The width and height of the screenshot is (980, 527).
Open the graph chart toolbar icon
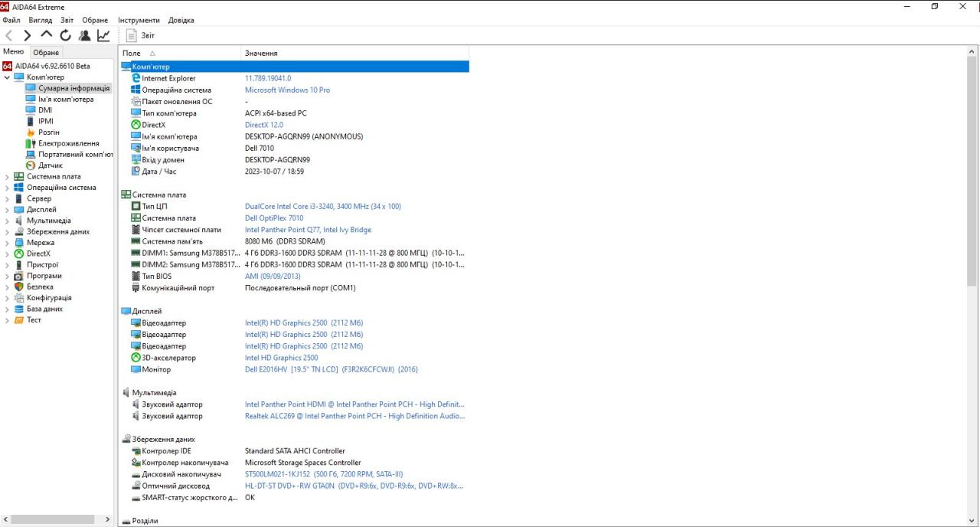[x=103, y=35]
